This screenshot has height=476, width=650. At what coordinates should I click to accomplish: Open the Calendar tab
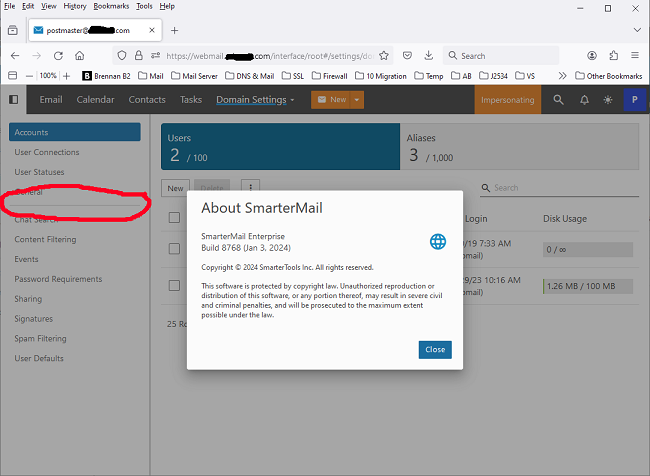[95, 100]
